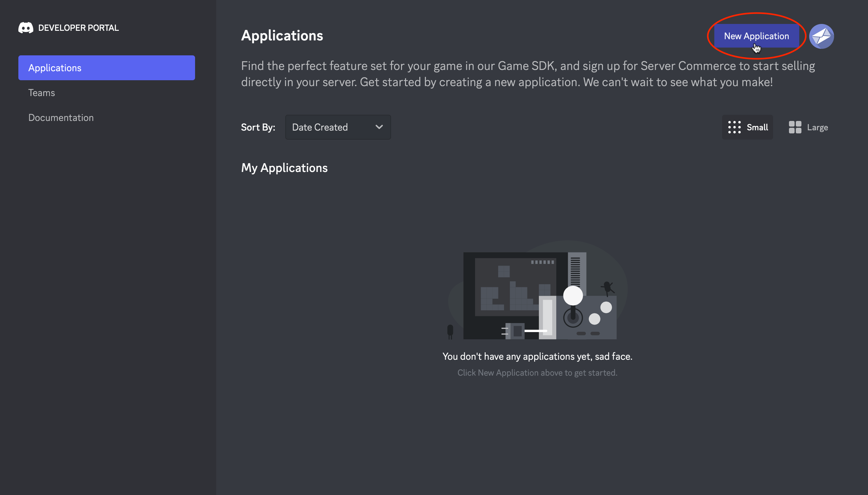The width and height of the screenshot is (868, 495).
Task: Click the avatar circle in the top right
Action: [x=821, y=36]
